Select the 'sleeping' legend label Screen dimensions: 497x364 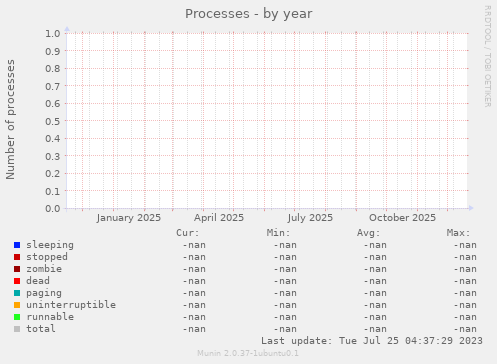[50, 245]
